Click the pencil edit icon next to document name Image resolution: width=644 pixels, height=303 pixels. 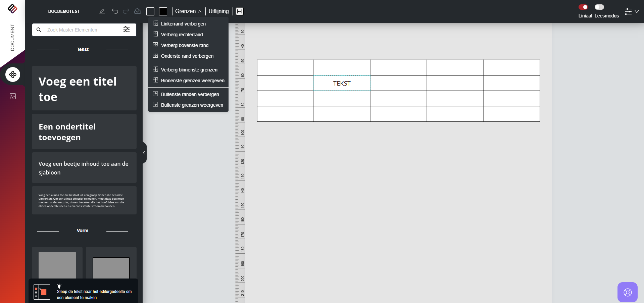102,11
